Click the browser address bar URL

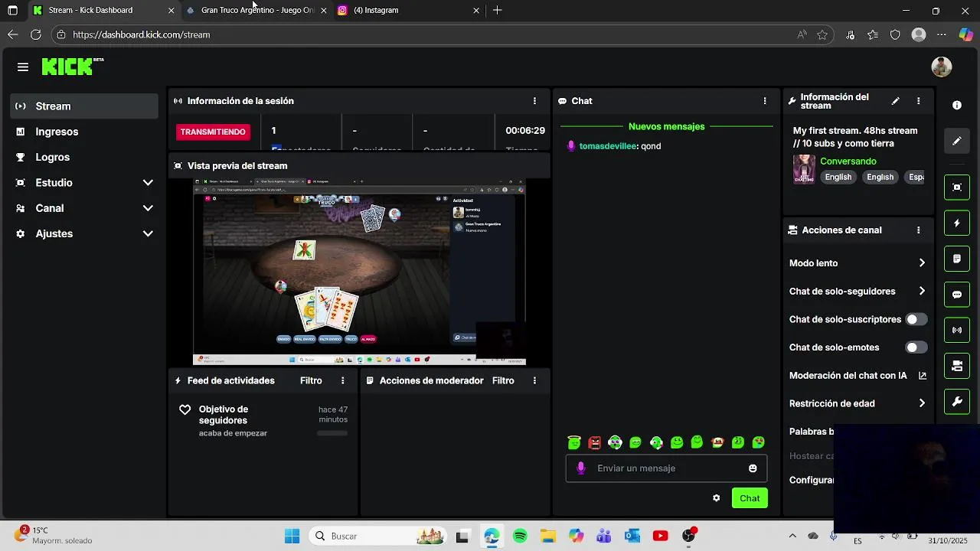[142, 34]
